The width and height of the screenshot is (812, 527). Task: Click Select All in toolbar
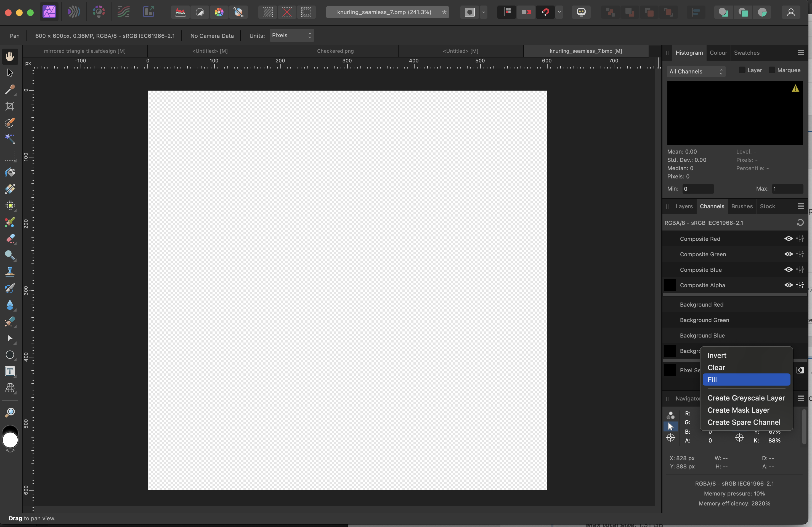268,13
